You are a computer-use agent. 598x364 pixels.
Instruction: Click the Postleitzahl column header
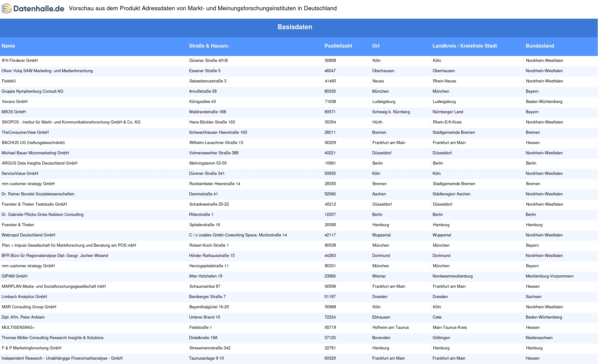click(x=338, y=46)
